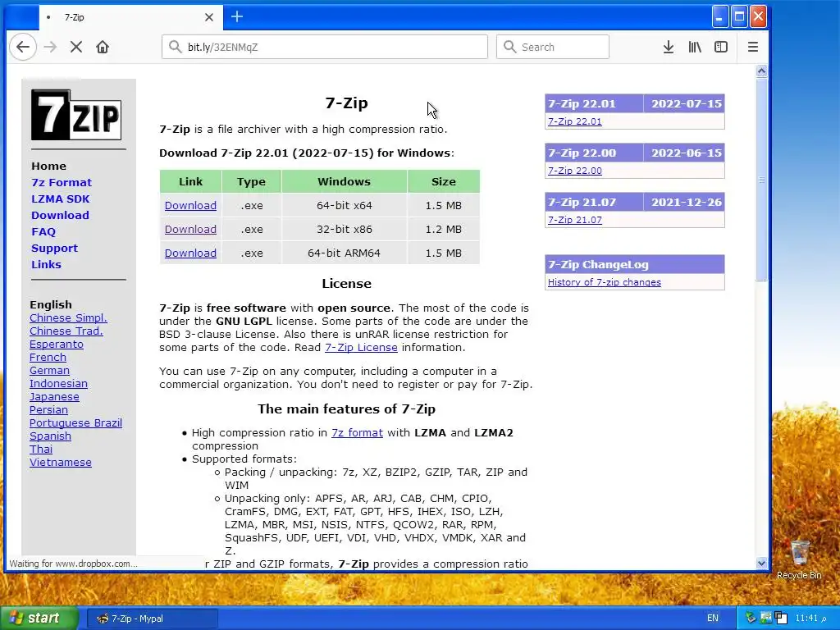Click the EN language indicator in taskbar
This screenshot has width=840, height=630.
click(x=713, y=619)
